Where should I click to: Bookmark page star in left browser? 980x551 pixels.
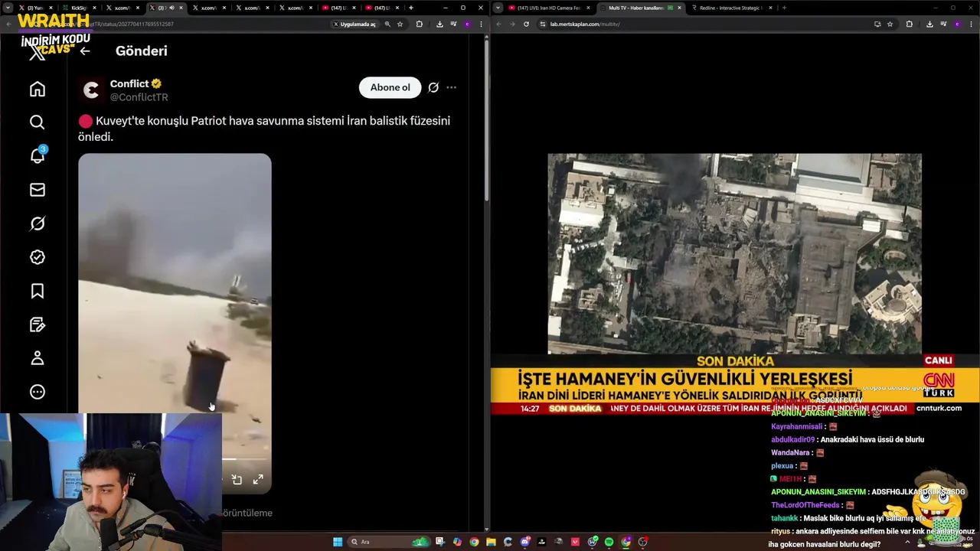[400, 24]
